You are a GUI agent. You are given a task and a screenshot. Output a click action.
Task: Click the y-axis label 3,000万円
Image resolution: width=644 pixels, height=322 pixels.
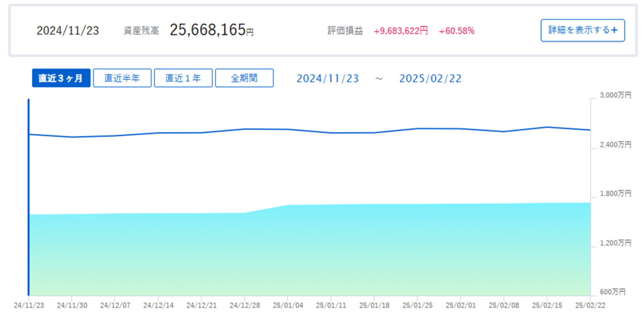point(615,96)
